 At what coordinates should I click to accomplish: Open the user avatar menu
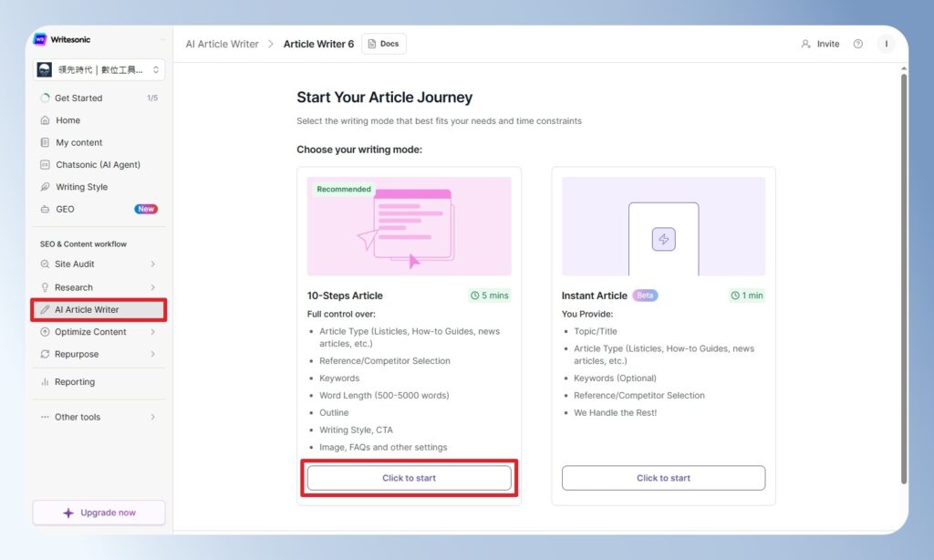[x=886, y=44]
